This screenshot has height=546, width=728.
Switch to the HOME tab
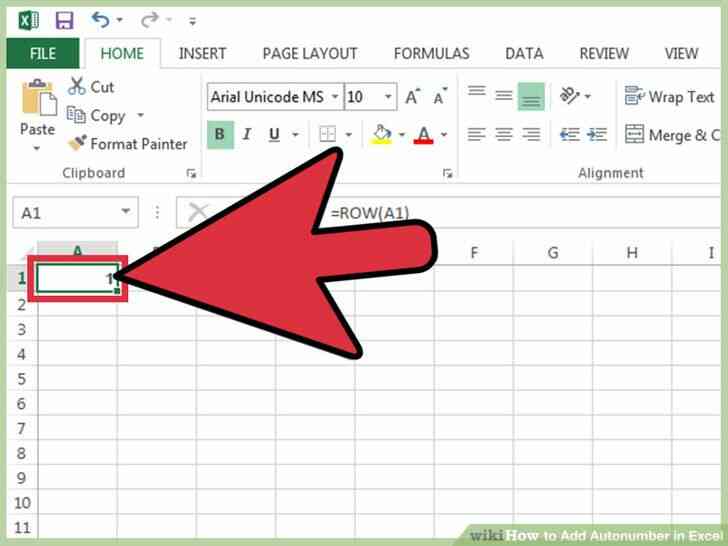[x=122, y=53]
